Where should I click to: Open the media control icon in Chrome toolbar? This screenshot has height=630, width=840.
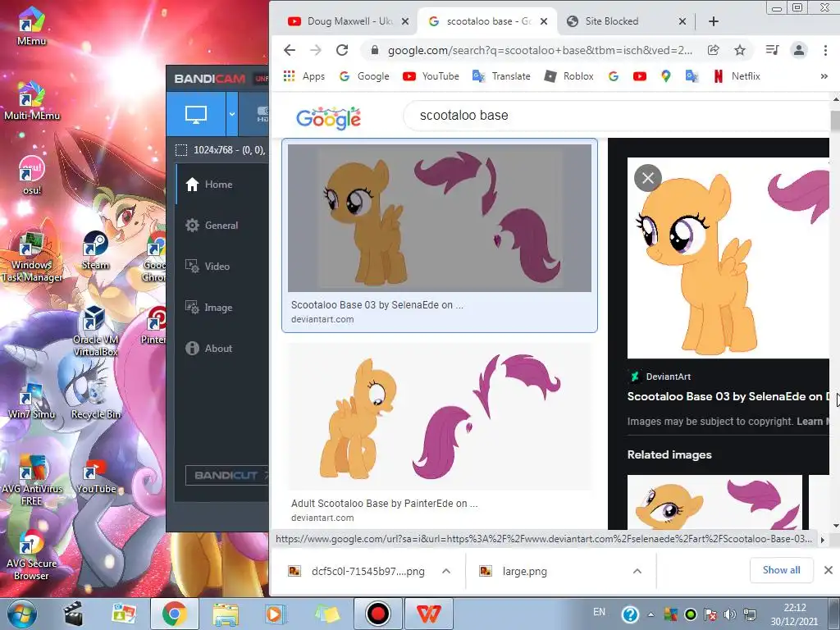click(772, 50)
